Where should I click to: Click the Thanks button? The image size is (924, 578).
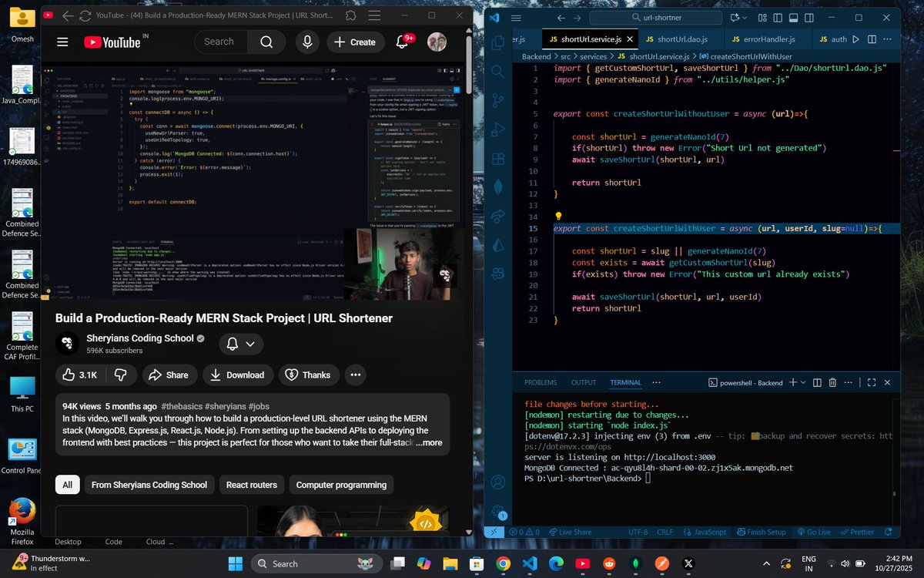tap(309, 375)
